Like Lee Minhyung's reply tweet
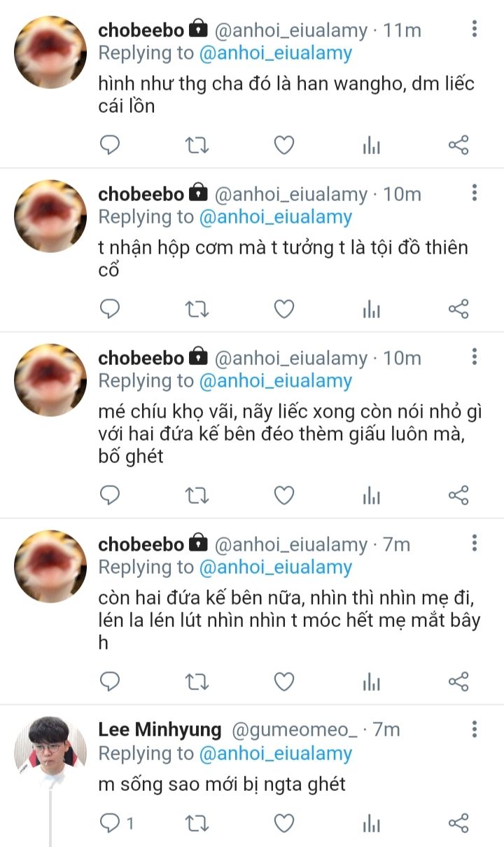Viewport: 504px width, 847px height. pyautogui.click(x=283, y=823)
